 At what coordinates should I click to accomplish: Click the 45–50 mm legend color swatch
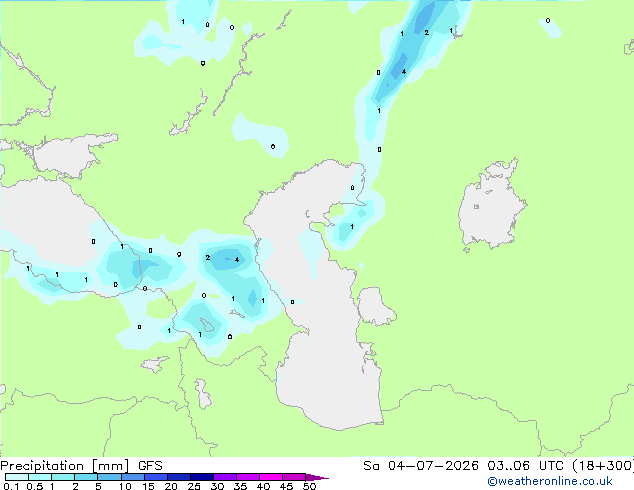point(294,477)
